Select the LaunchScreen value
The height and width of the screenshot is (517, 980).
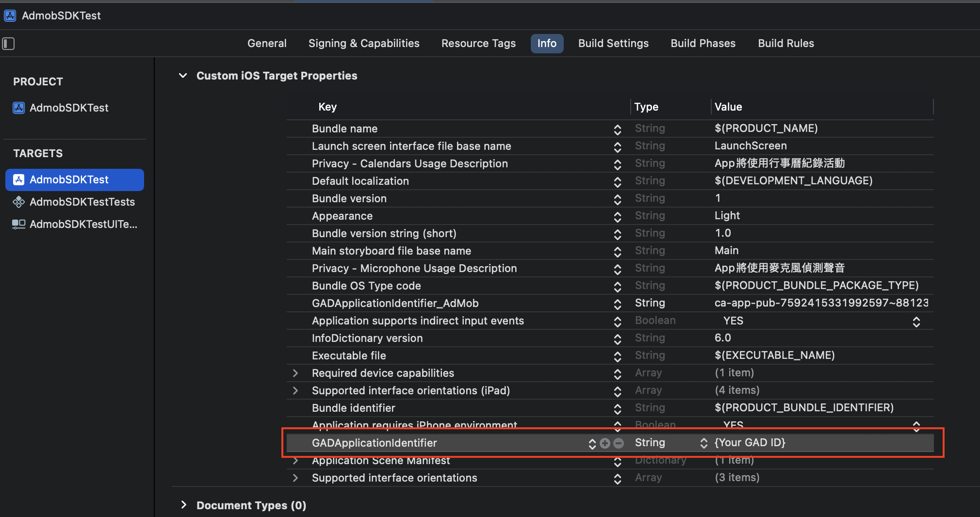[x=751, y=145]
